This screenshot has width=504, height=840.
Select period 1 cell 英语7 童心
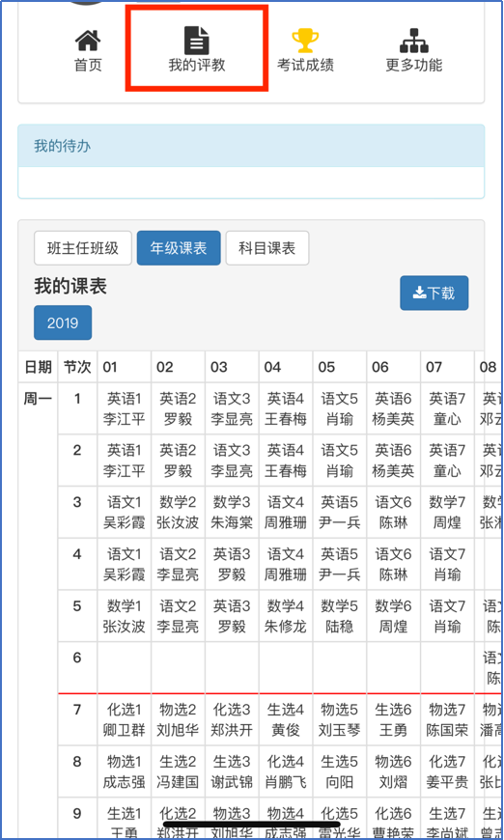pyautogui.click(x=448, y=408)
